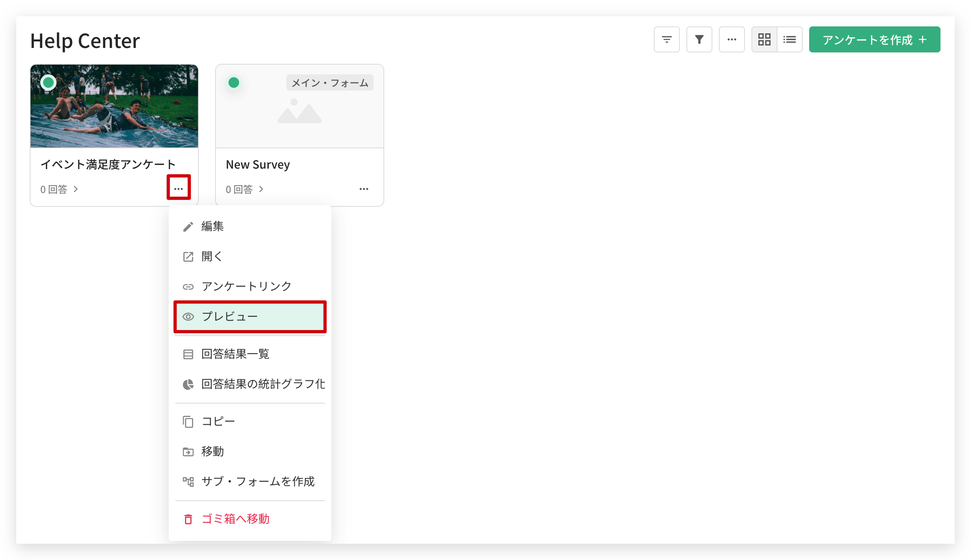Open the イベント満足度アンケート cover image

click(114, 106)
